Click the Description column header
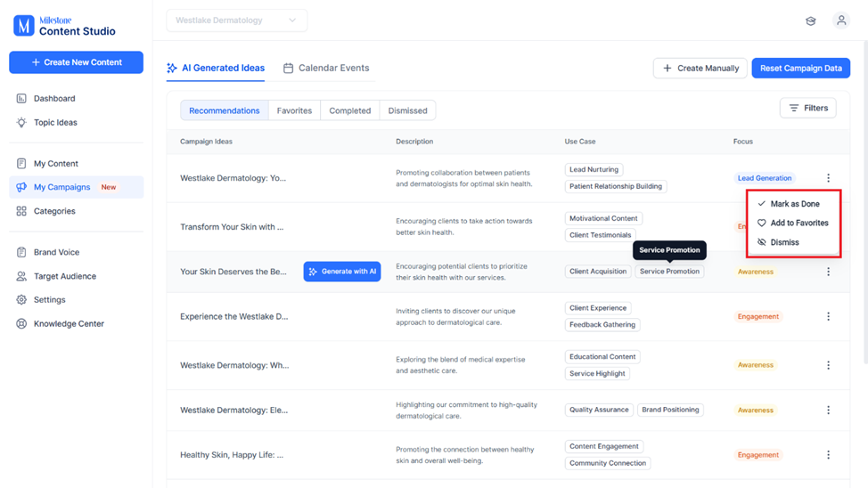868x488 pixels. (414, 142)
